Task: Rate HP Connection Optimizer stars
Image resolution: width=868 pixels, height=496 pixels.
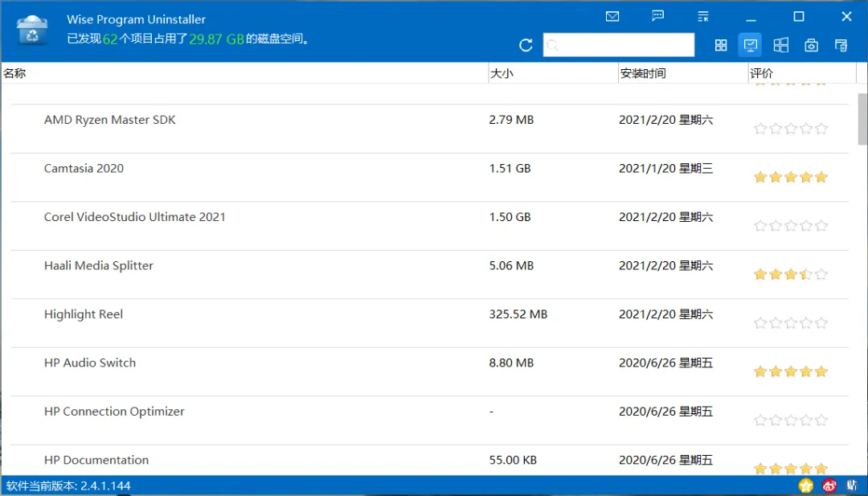Action: pyautogui.click(x=791, y=420)
